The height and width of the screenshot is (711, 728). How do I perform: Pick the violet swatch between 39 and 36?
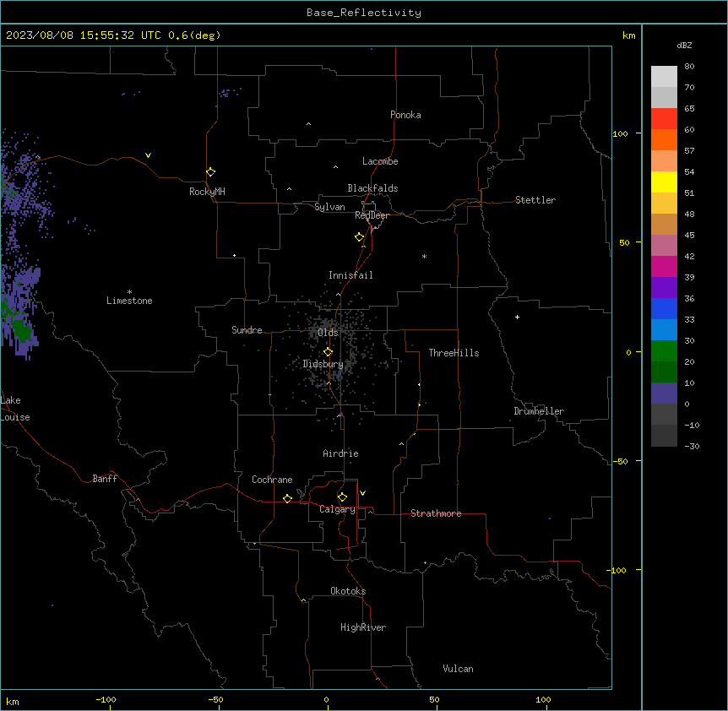pos(664,288)
